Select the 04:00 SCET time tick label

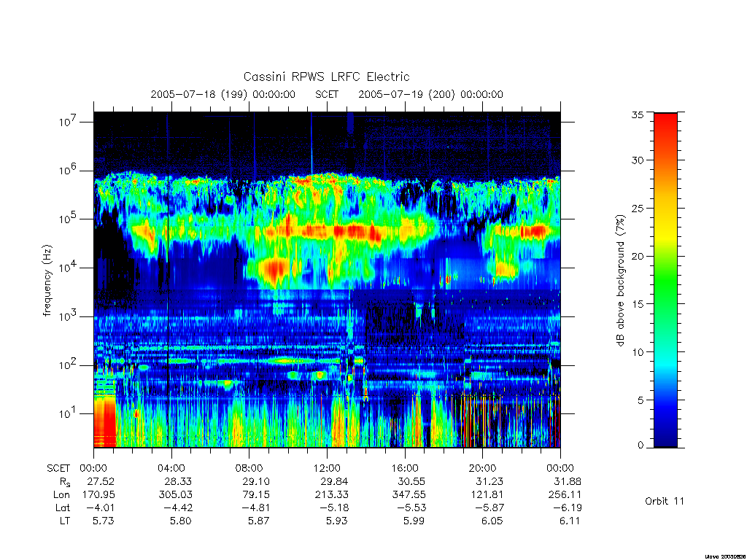tap(171, 468)
